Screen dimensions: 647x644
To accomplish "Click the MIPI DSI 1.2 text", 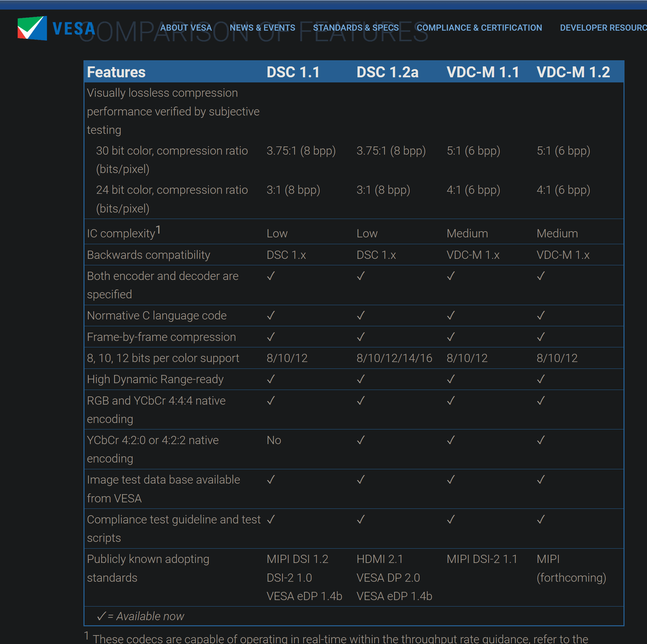I will [297, 559].
